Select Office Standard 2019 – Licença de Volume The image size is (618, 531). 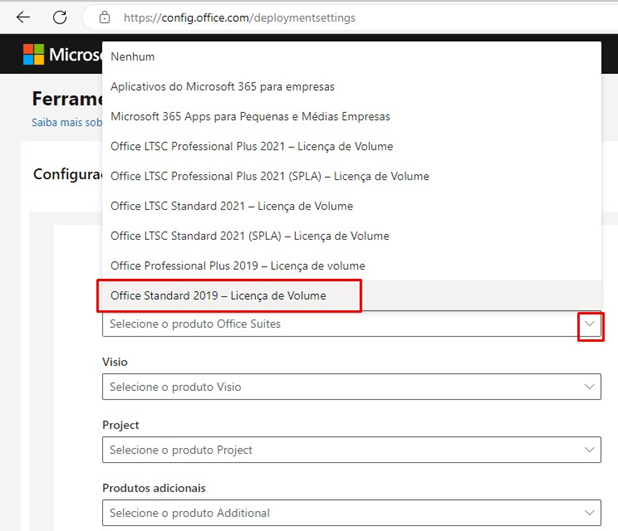click(352, 296)
